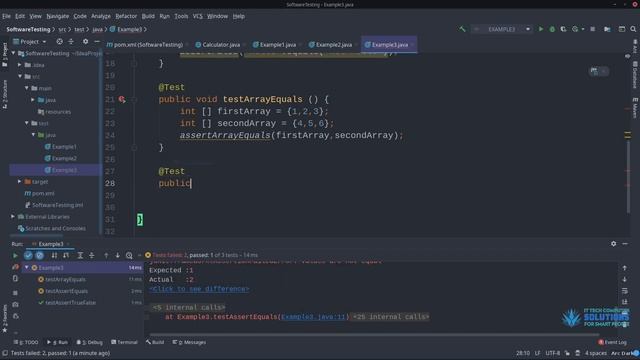This screenshot has height=360, width=640.
Task: Open the Event Log
Action: (612, 342)
